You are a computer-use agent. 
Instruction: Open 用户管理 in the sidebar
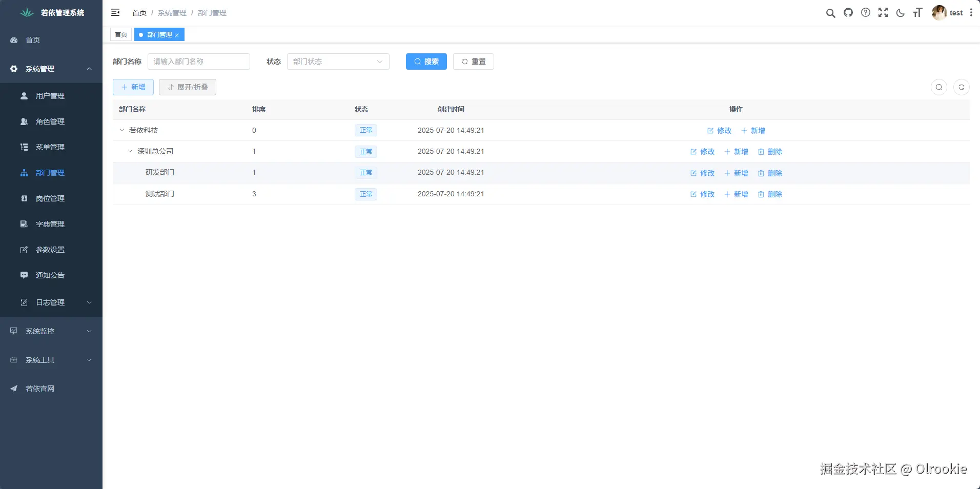[51, 96]
